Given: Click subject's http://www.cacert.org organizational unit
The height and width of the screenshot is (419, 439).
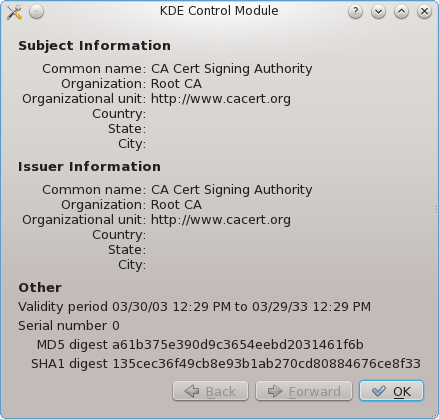Looking at the screenshot, I should pos(221,99).
